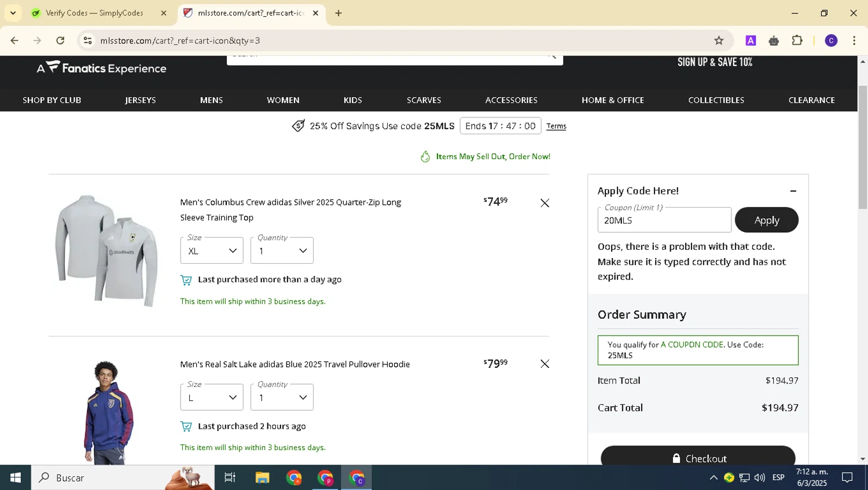The width and height of the screenshot is (868, 490).
Task: Open the first Chrome icon on taskbar
Action: (x=294, y=478)
